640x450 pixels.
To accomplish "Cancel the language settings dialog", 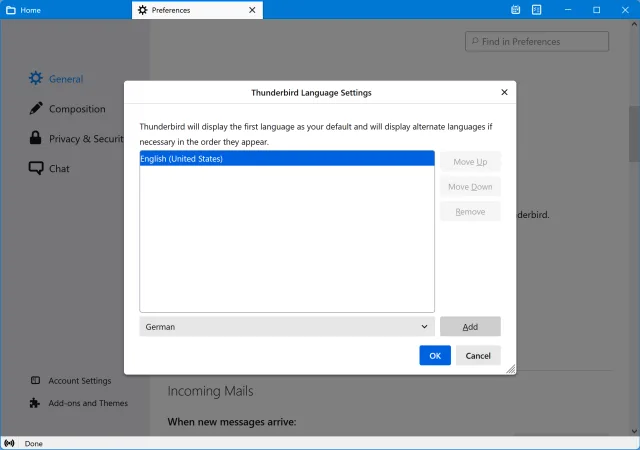I will (x=478, y=355).
